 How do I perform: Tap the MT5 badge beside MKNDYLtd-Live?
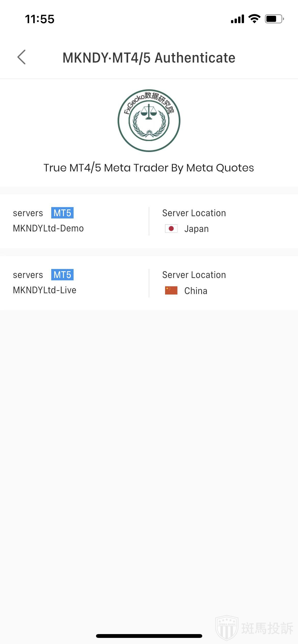tap(62, 275)
